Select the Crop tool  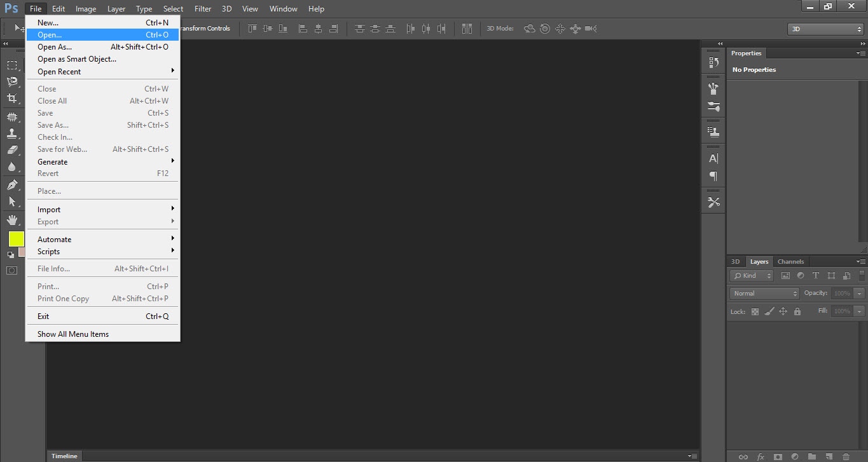click(x=12, y=99)
